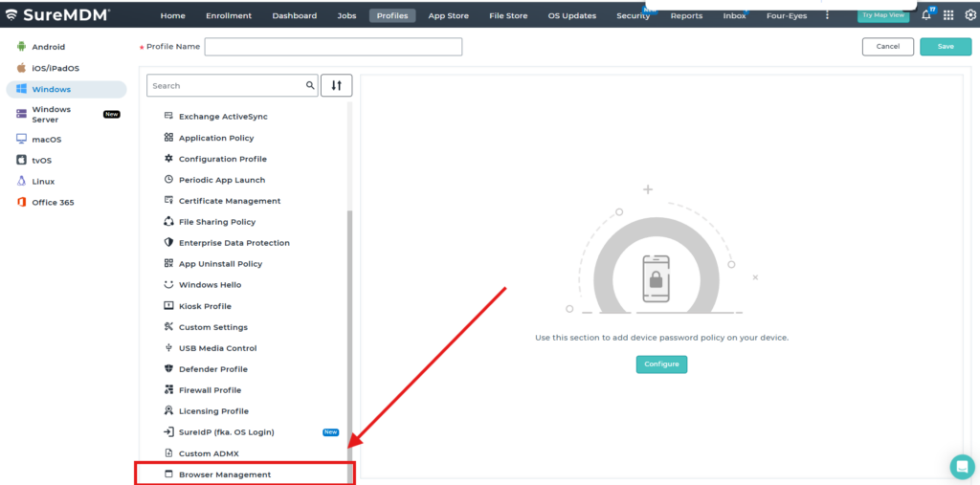Open the chat support bubble
Image resolution: width=980 pixels, height=485 pixels.
(x=962, y=466)
